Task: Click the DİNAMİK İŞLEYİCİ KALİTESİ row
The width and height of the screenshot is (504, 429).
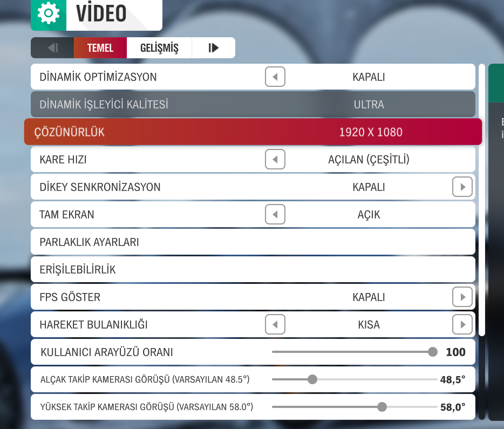Action: point(253,104)
